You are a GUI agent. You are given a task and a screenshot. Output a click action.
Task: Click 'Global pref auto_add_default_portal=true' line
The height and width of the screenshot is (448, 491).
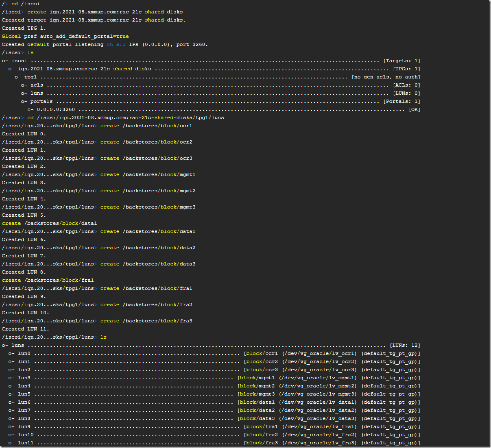(x=65, y=36)
